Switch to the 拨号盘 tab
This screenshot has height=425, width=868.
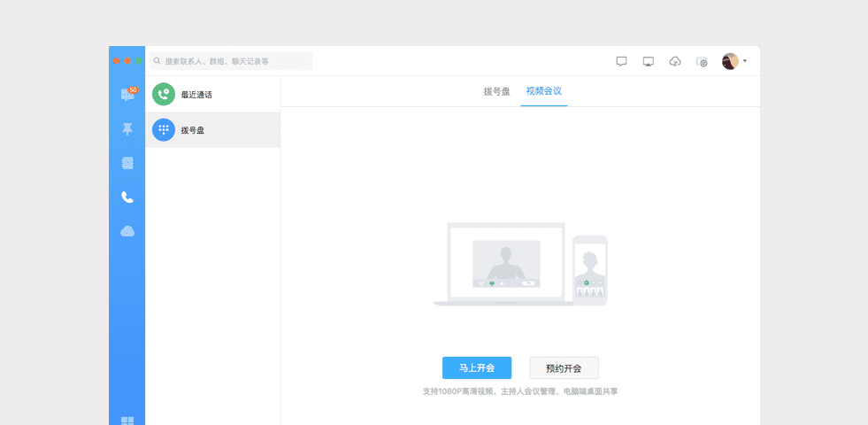click(x=496, y=91)
